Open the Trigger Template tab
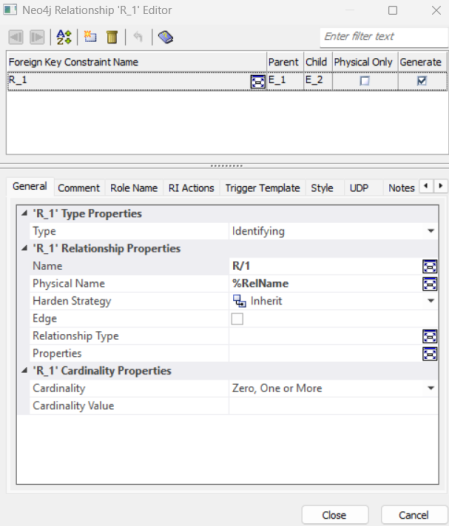The width and height of the screenshot is (449, 526). tap(262, 188)
